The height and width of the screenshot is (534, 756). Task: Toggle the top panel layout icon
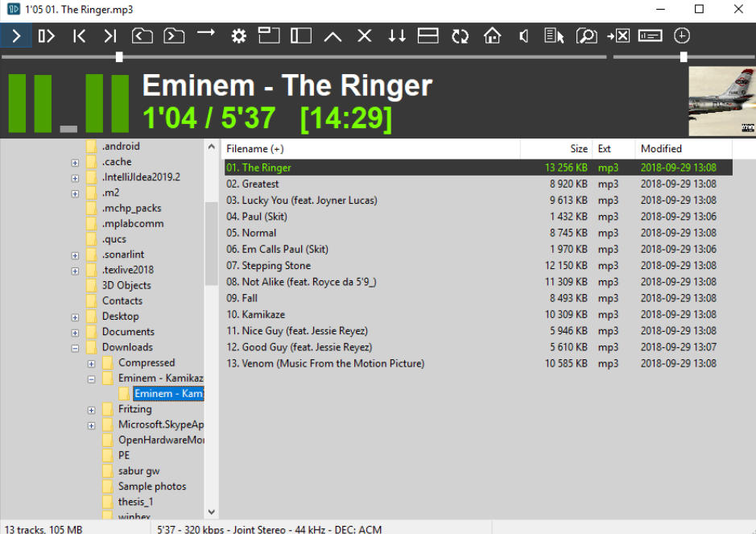269,35
